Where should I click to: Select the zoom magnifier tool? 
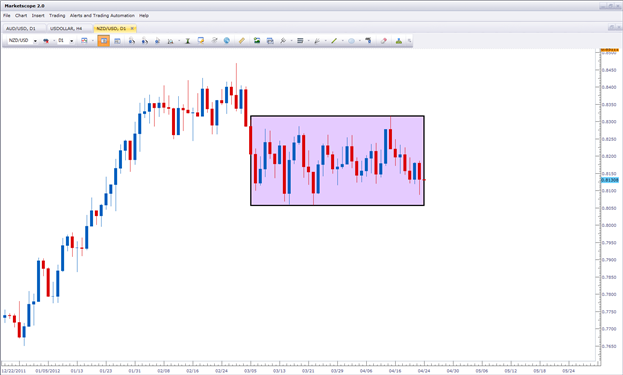click(283, 41)
